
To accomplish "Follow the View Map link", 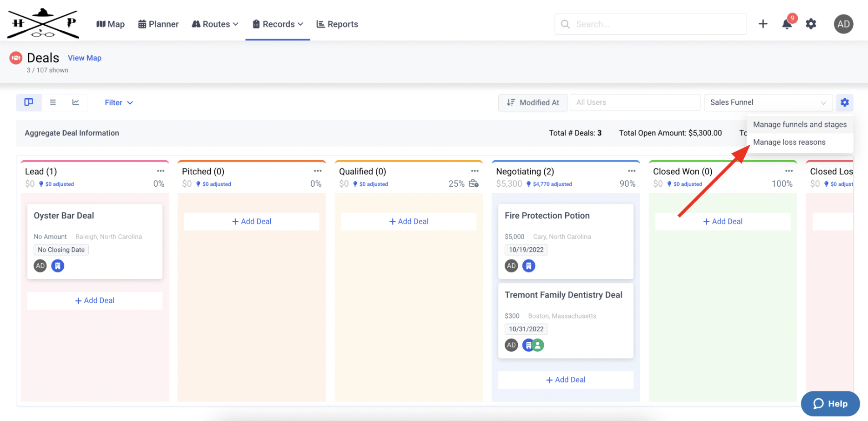I will tap(85, 58).
